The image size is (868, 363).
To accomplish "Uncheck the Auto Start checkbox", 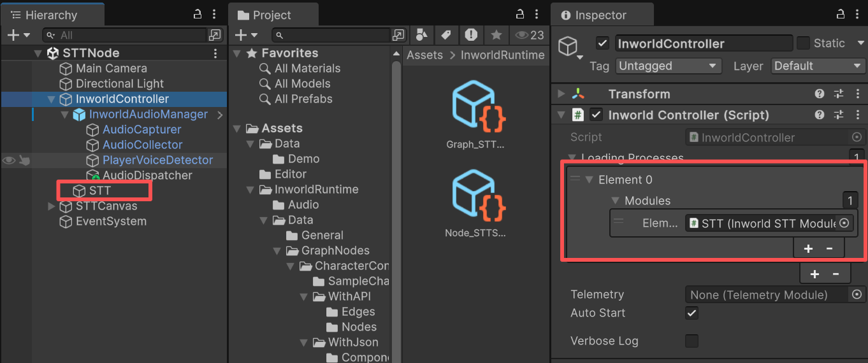I will (x=691, y=313).
